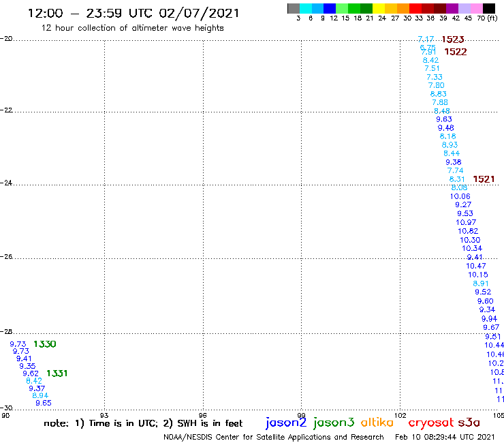This screenshot has width=504, height=443.
Task: Select the wave height value 9.53
Action: [465, 213]
